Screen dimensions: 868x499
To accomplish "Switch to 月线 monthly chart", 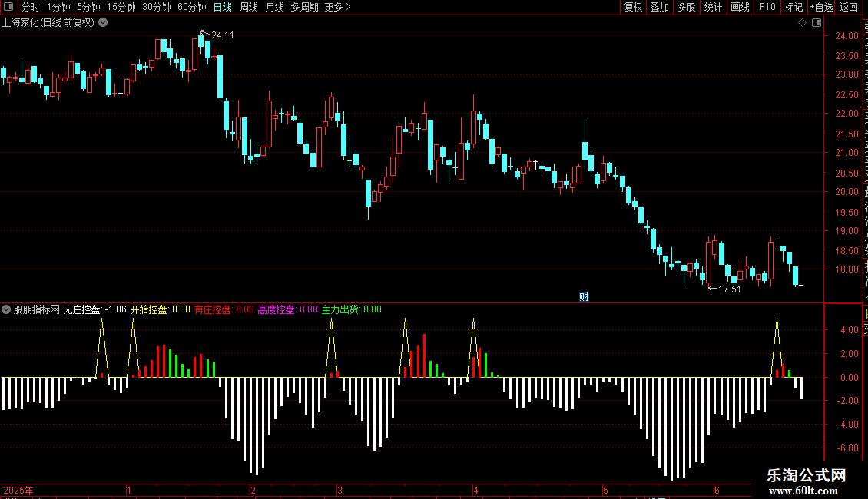I will (x=274, y=7).
